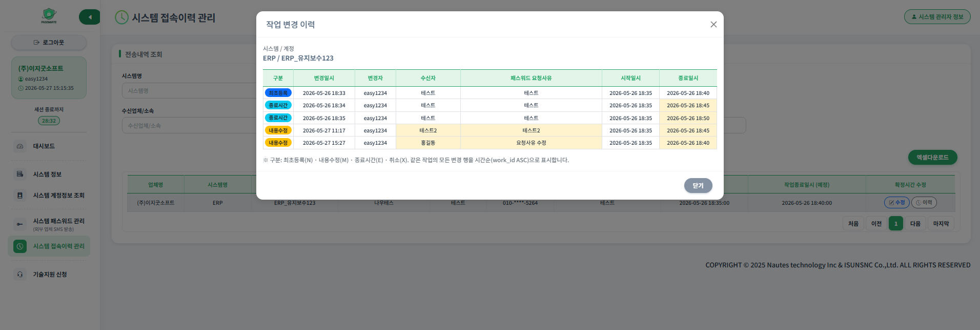The height and width of the screenshot is (330, 980).
Task: Click the 엑셀다운로드 button
Action: tap(932, 158)
